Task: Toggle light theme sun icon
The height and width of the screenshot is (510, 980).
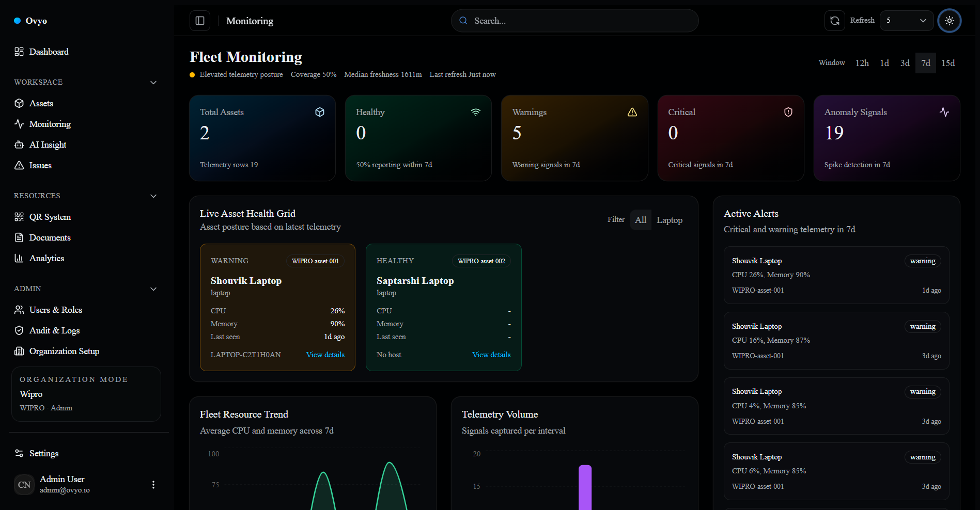Action: [x=949, y=21]
